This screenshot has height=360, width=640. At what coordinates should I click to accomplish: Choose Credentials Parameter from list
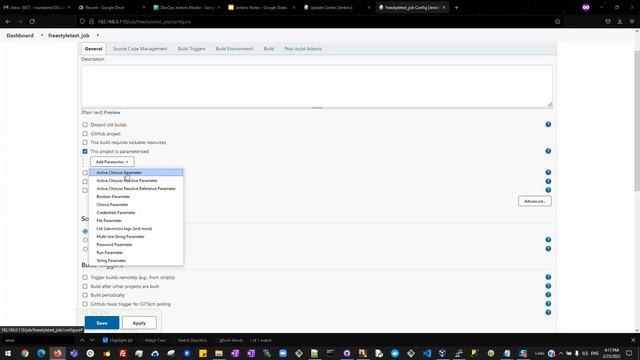tap(136, 213)
